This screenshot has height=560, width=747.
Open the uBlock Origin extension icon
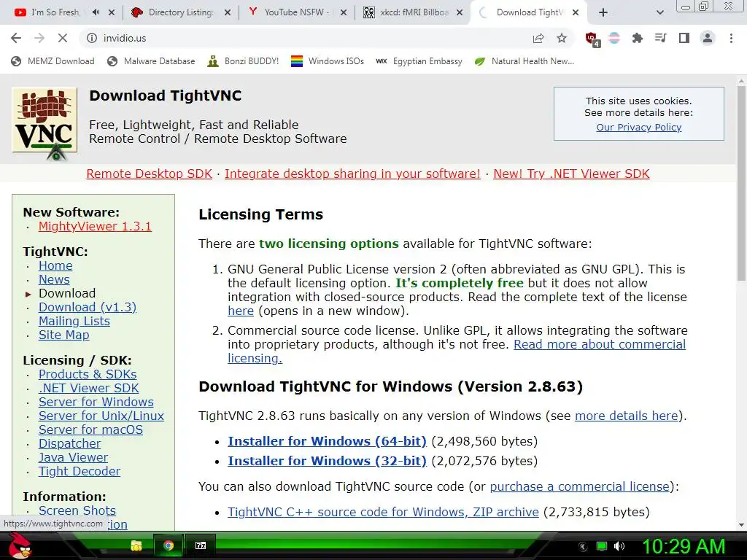click(592, 39)
